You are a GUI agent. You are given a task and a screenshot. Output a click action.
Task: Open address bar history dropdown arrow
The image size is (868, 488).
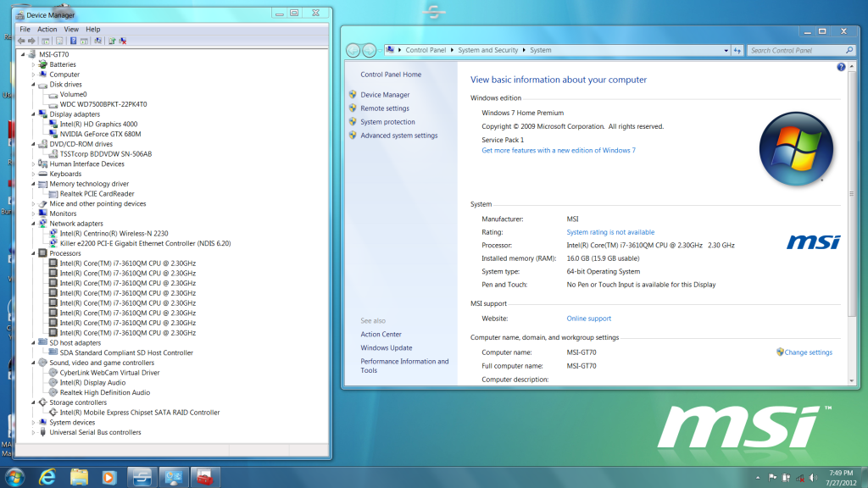click(x=726, y=50)
